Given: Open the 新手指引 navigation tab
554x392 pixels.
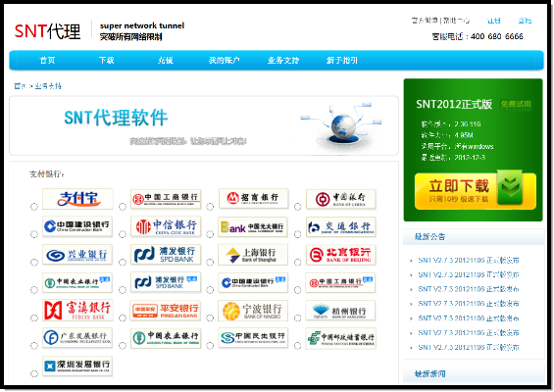Looking at the screenshot, I should (x=342, y=61).
